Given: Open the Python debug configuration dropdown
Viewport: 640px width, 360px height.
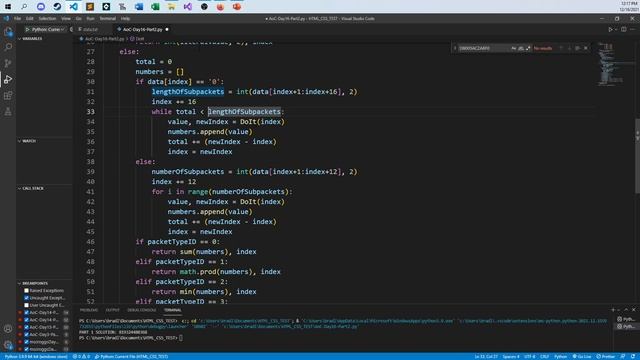Looking at the screenshot, I should click(x=48, y=29).
